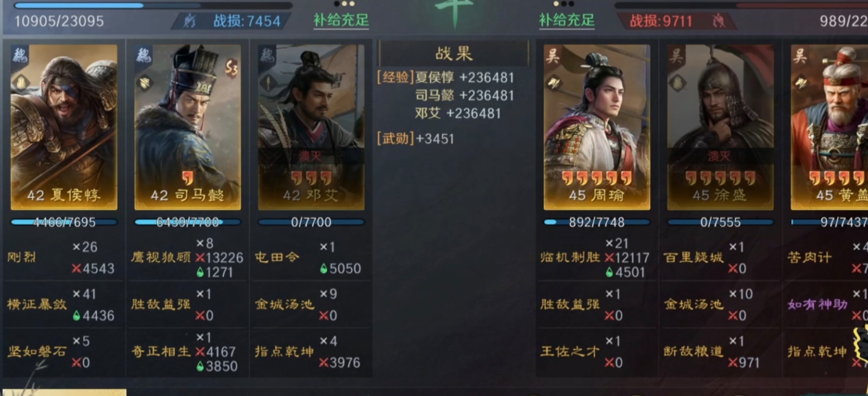The image size is (868, 396).
Task: Click troop type icon on 夏侯惇 card
Action: pos(21,82)
